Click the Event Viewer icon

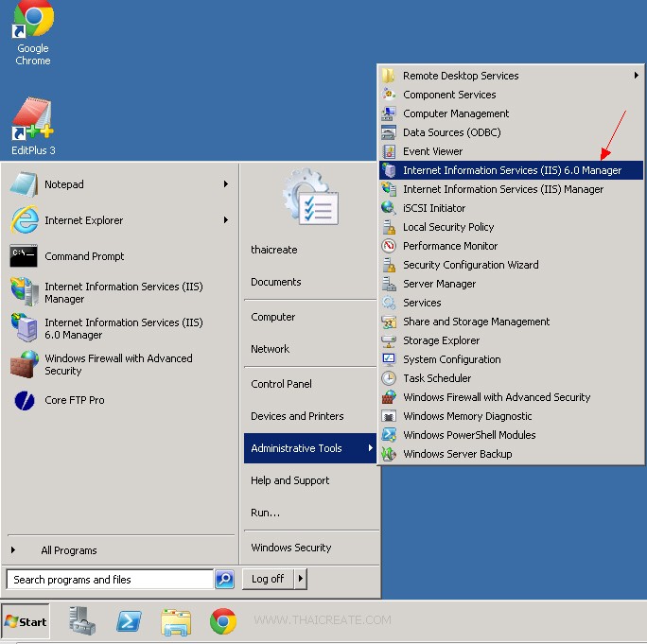pyautogui.click(x=389, y=151)
